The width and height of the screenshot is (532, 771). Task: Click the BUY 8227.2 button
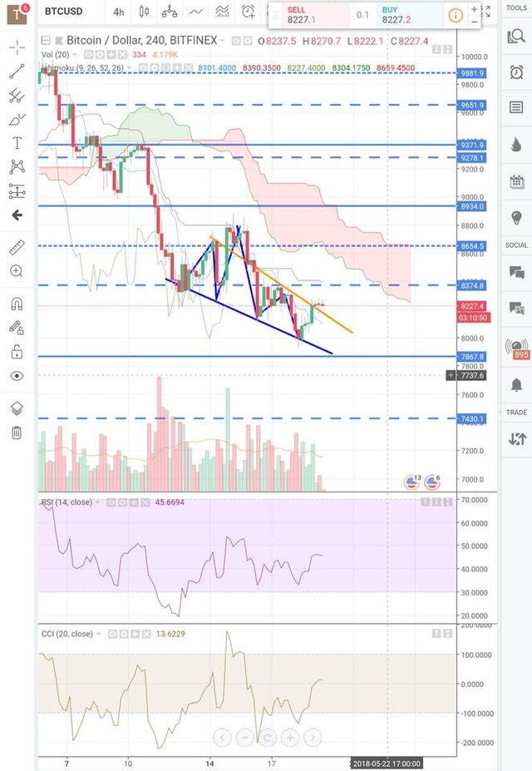410,15
